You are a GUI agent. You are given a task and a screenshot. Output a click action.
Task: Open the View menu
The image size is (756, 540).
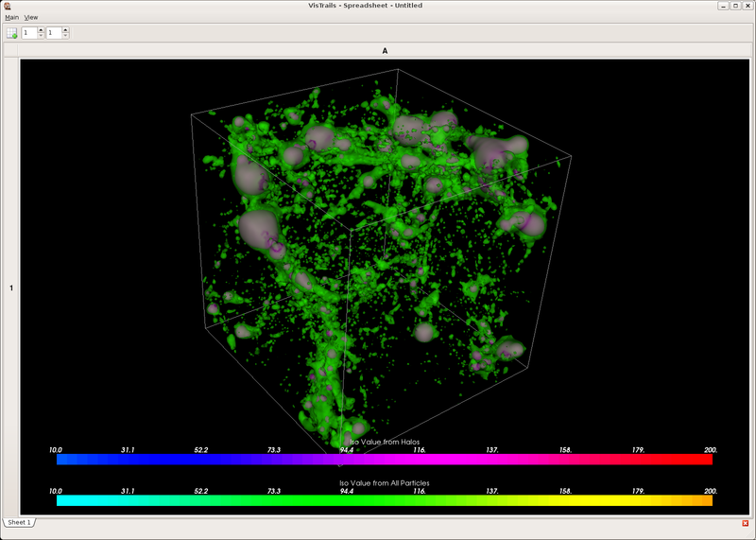[31, 17]
